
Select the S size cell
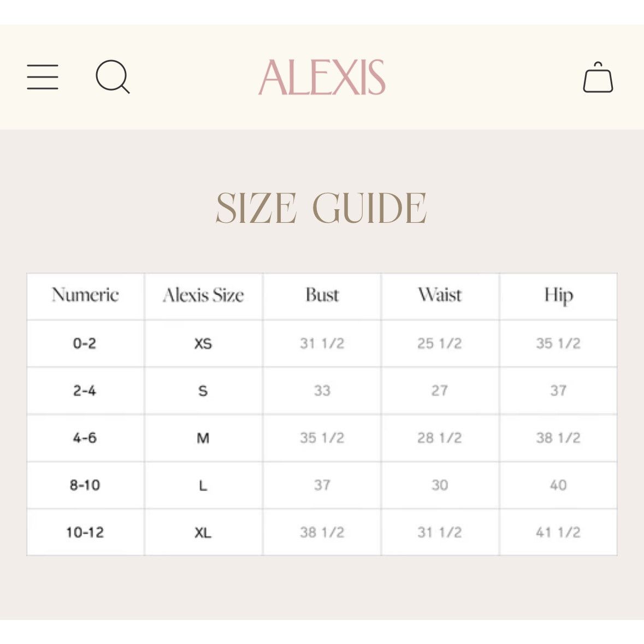203,391
